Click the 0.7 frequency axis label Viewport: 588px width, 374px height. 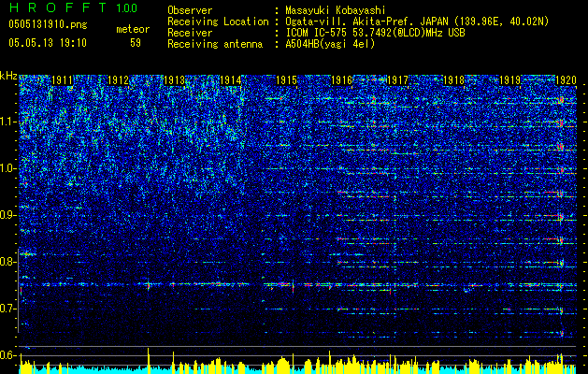tap(8, 309)
